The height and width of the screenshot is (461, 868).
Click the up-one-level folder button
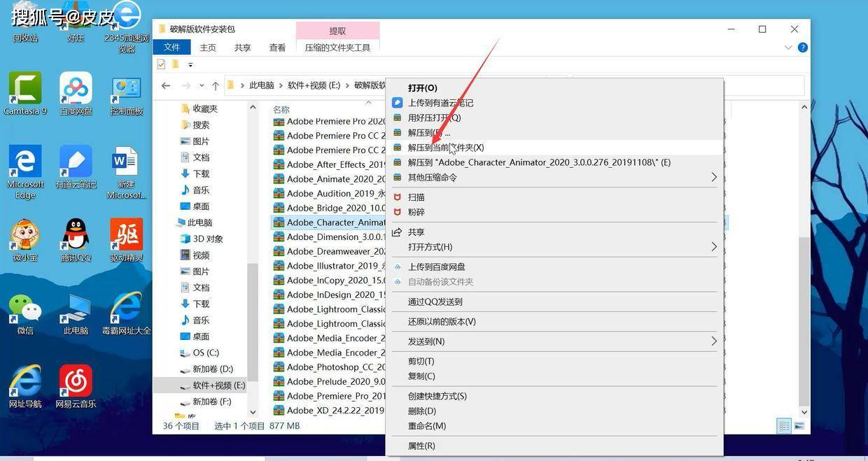[x=217, y=85]
